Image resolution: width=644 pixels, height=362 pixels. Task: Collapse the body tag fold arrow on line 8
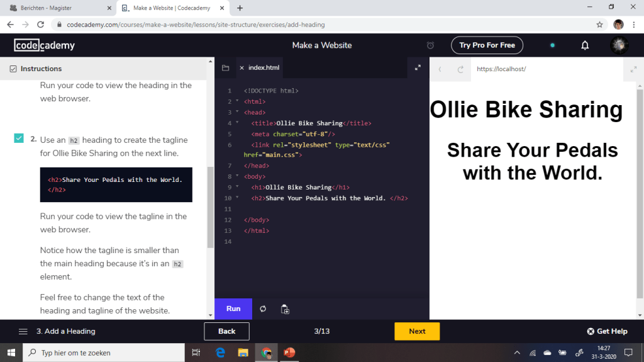point(237,176)
